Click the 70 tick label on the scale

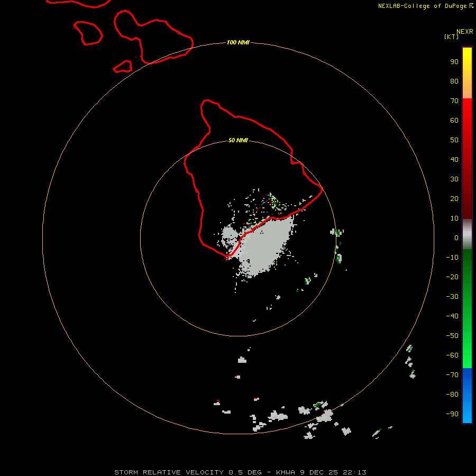(x=454, y=101)
